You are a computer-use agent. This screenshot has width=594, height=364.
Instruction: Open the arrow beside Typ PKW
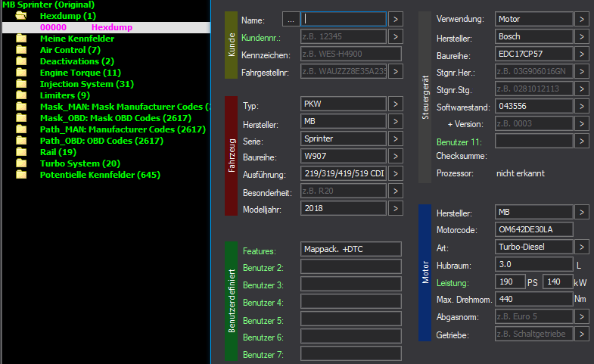tap(396, 104)
